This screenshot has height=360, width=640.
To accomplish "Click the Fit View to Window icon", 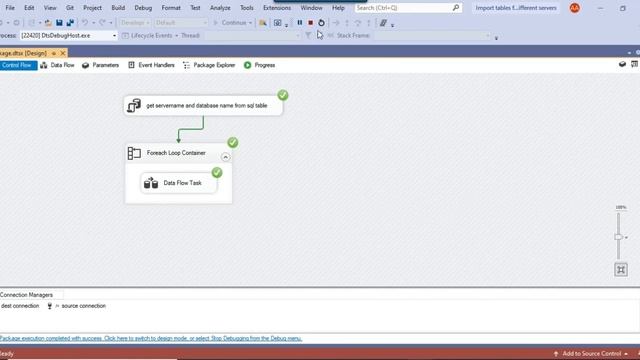I will 621,270.
